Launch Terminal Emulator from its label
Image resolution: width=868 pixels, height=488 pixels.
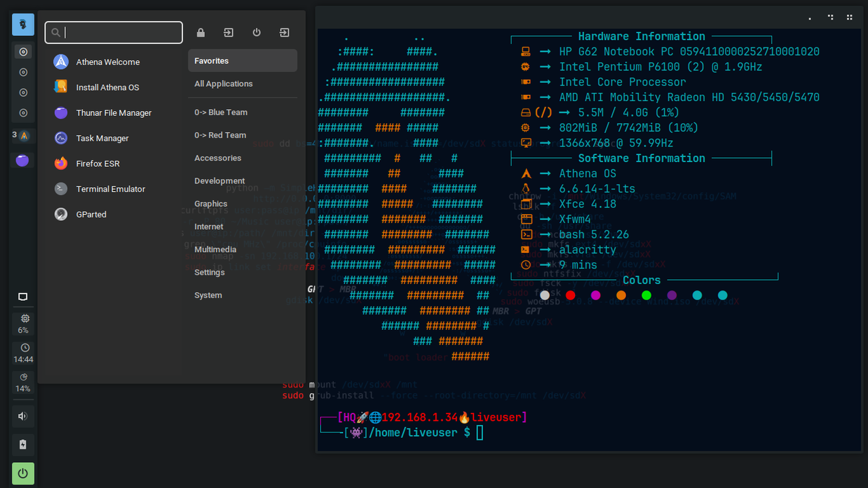click(111, 189)
